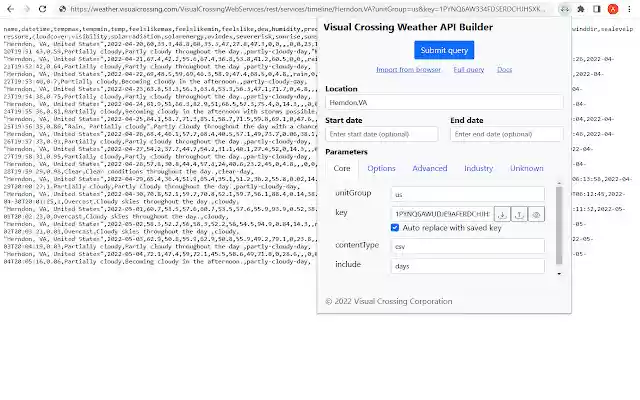Open the browser extensions puzzle menu
The width and height of the screenshot is (640, 400).
coord(580,9)
